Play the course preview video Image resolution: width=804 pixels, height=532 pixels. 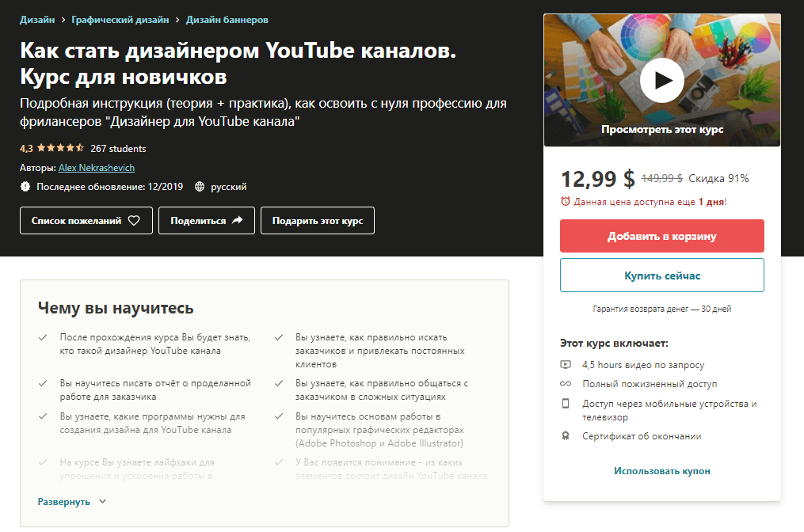662,81
